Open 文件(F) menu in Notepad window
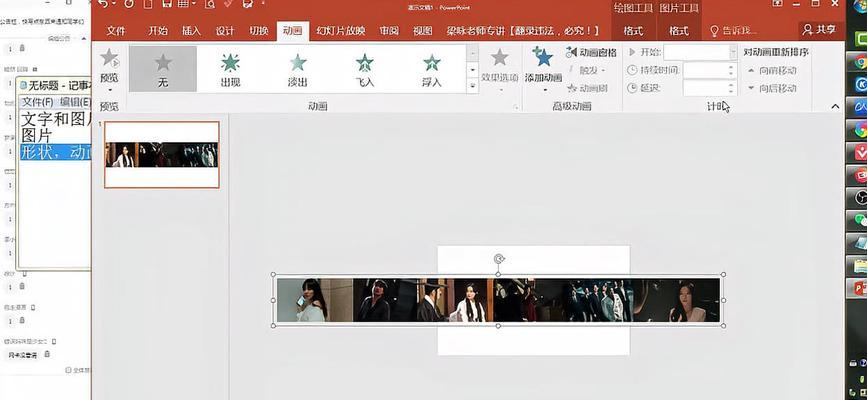The width and height of the screenshot is (867, 400). pos(38,102)
